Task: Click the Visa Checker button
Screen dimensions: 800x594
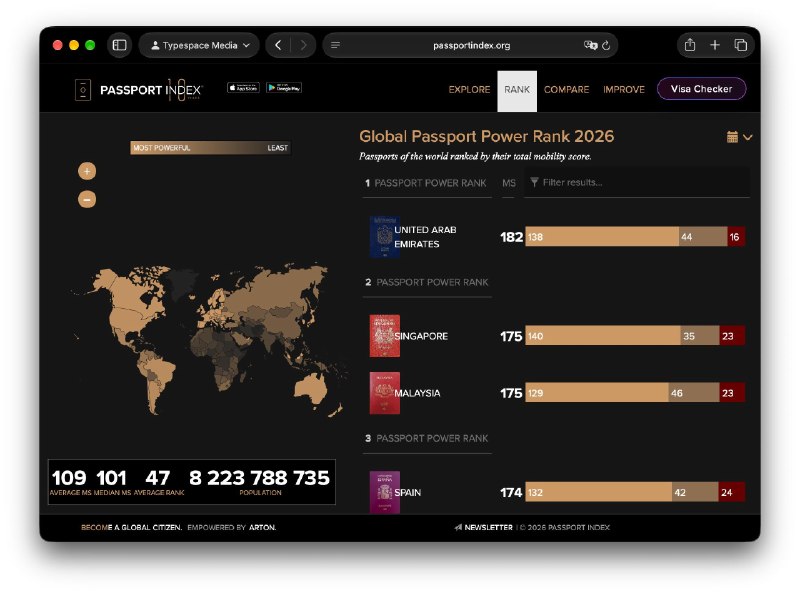Action: (702, 89)
